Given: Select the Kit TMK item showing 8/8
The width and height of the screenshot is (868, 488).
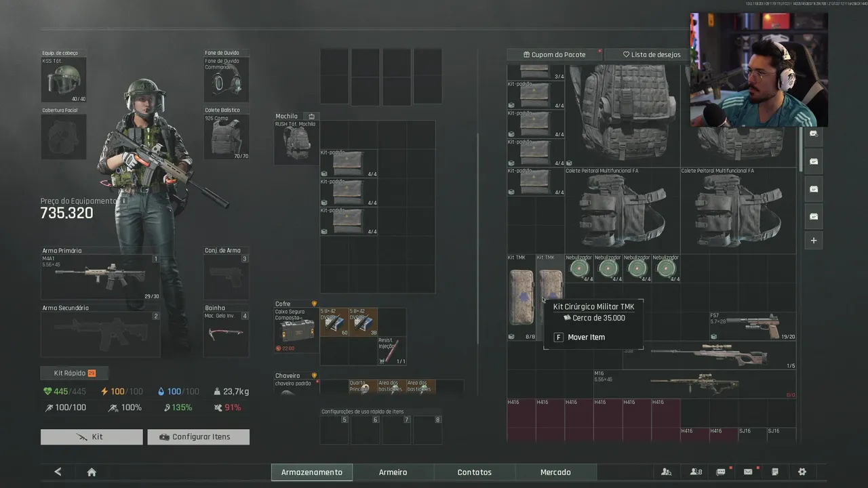Looking at the screenshot, I should (x=521, y=298).
